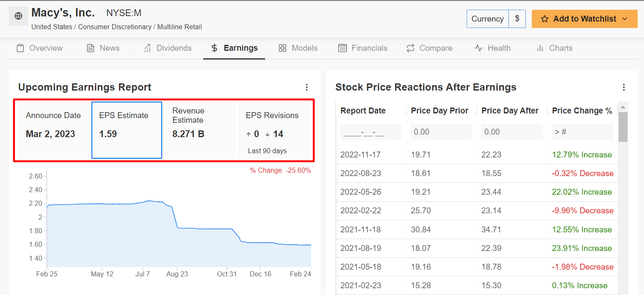Select the $ currency symbol button

pos(517,19)
